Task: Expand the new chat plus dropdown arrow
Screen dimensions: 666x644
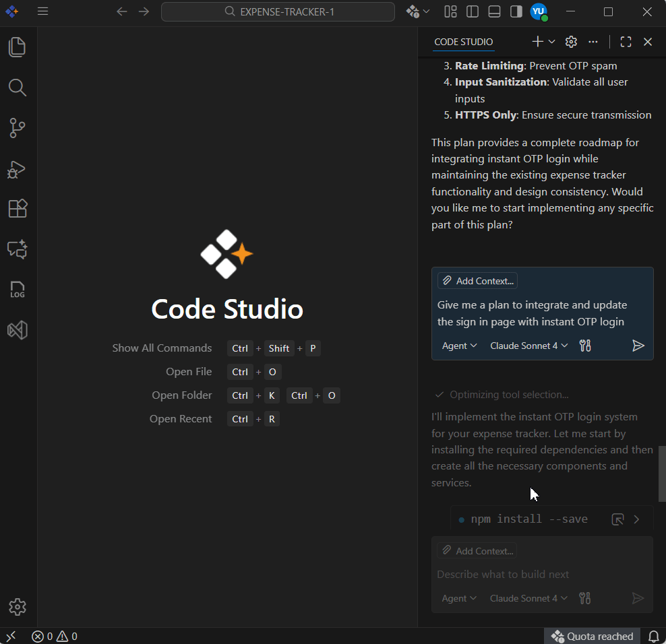Action: click(x=551, y=42)
